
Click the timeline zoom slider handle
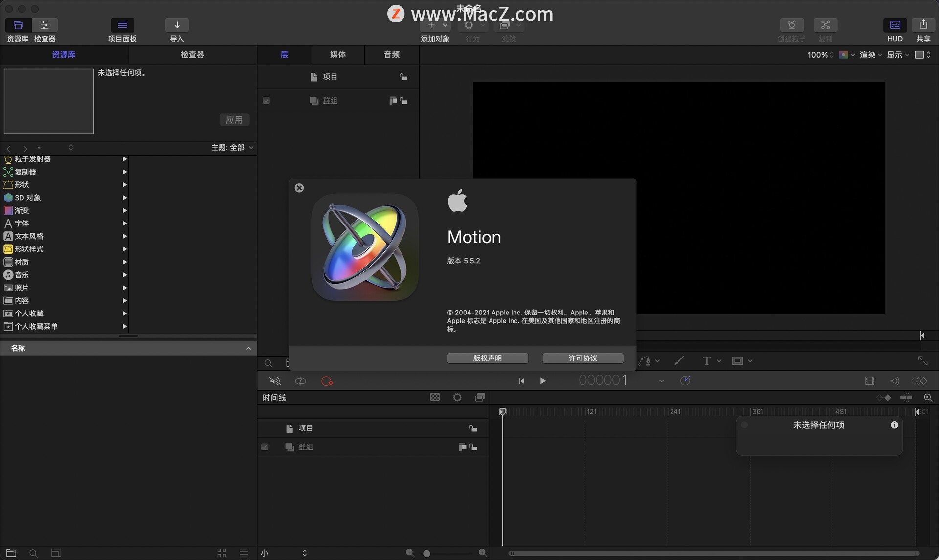point(427,553)
